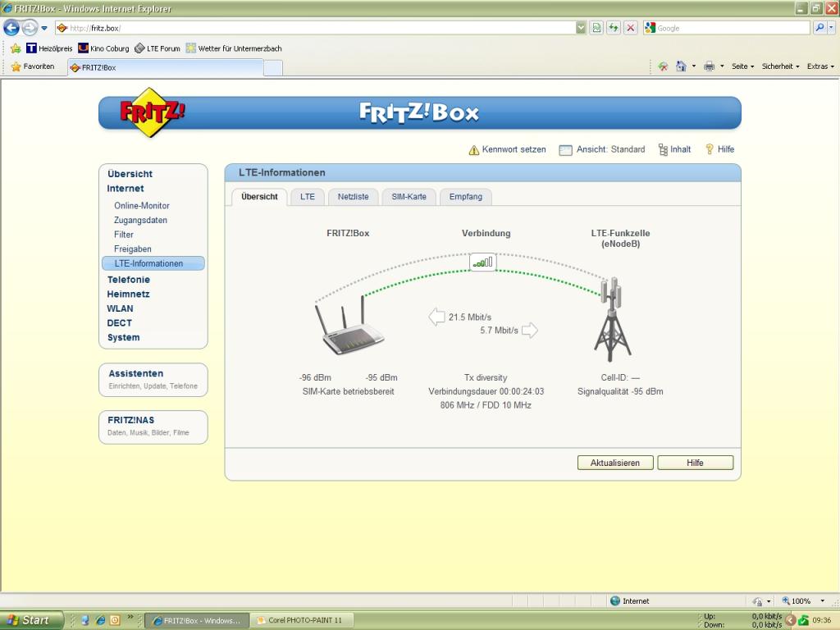Click the Print icon
This screenshot has width=840, height=630.
(710, 66)
